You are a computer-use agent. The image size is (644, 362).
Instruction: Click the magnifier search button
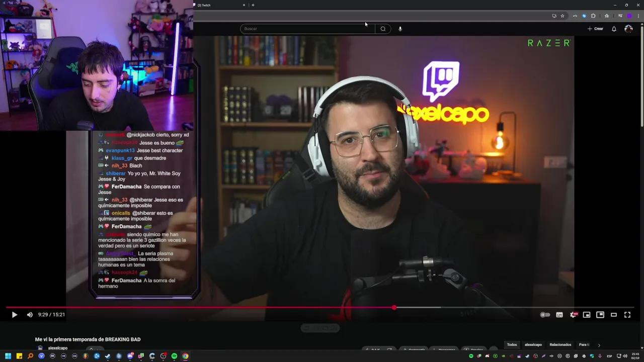(383, 29)
